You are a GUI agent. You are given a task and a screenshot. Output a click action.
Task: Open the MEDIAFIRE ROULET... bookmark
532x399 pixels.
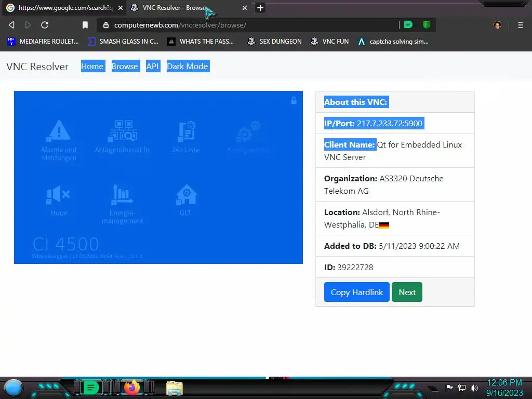coord(43,42)
